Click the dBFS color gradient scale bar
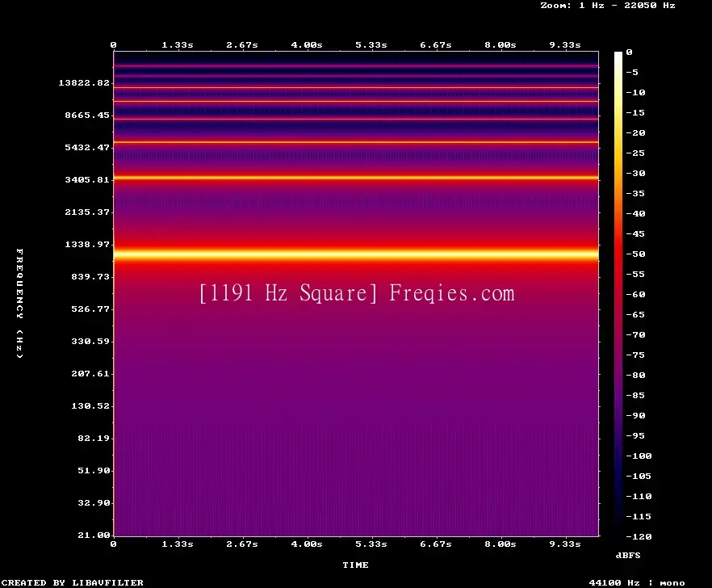The image size is (712, 588). tap(618, 293)
